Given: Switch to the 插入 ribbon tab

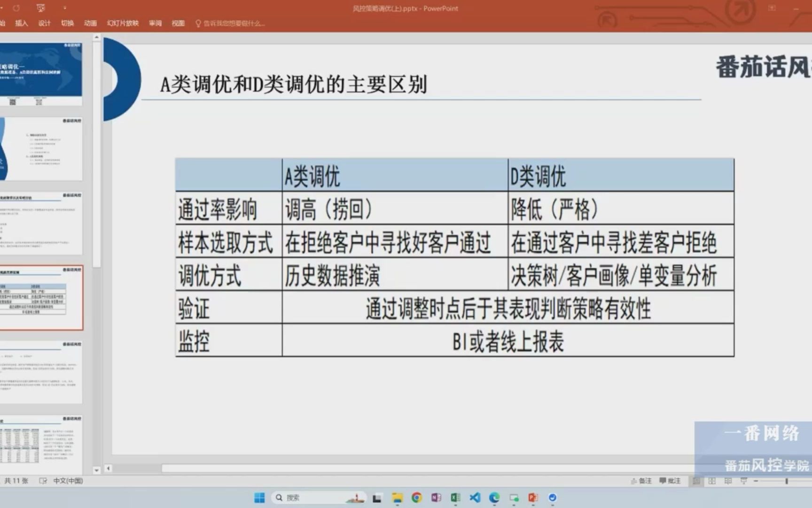Looking at the screenshot, I should (22, 23).
